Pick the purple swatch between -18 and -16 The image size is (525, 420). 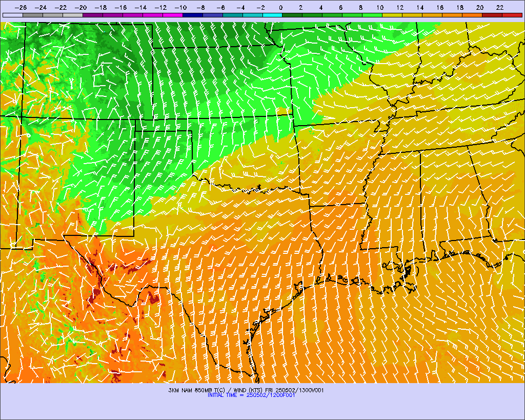tap(113, 15)
